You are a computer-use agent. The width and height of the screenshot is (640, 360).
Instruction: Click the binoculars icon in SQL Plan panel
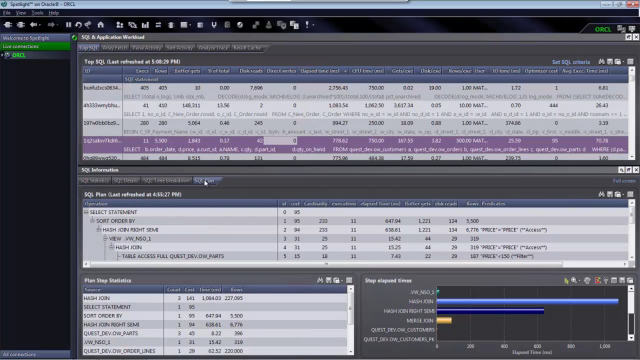coord(601,194)
